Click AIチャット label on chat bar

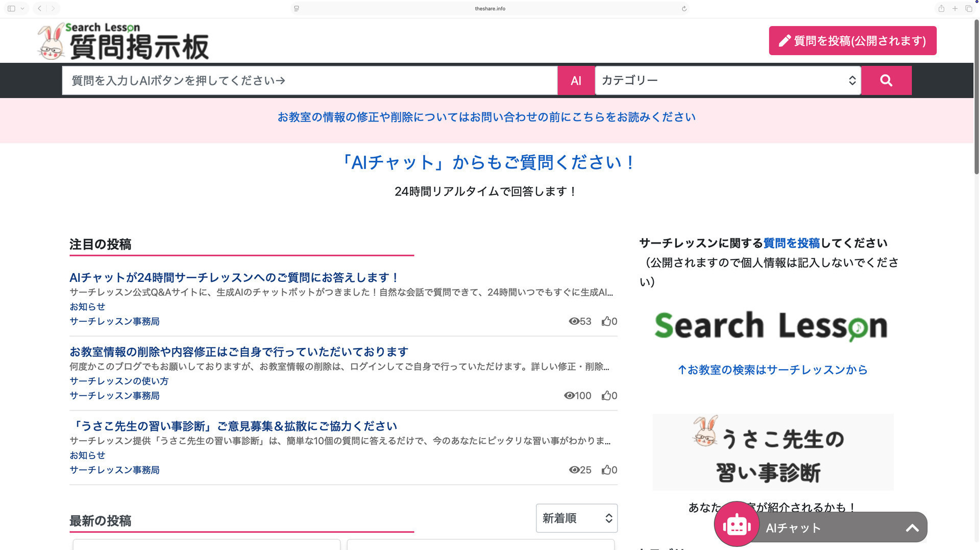793,528
